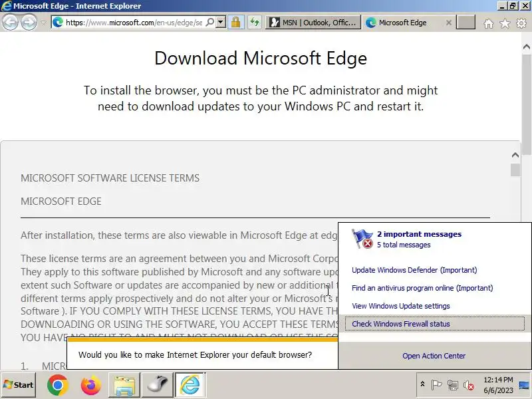Viewport: 532px width, 399px height.
Task: Click the 'MICROSOFT EDGE' license subtitle
Action: [x=61, y=201]
